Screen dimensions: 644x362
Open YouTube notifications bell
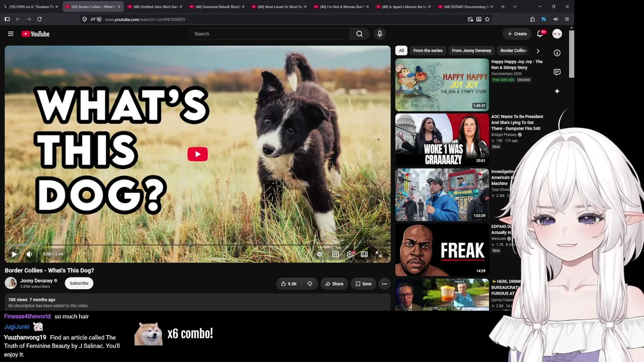click(x=540, y=34)
